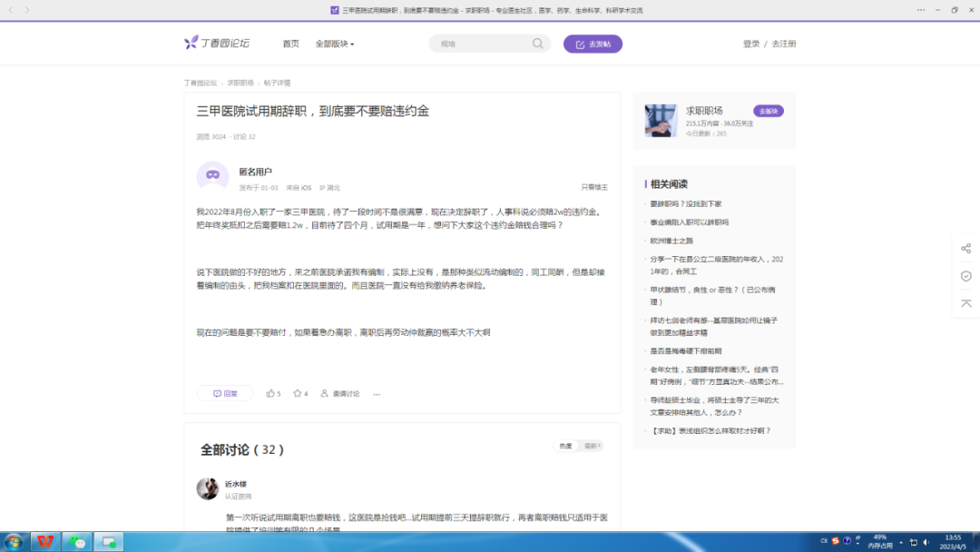This screenshot has height=552, width=980.
Task: Open related article 欧洲博士之路
Action: (671, 241)
